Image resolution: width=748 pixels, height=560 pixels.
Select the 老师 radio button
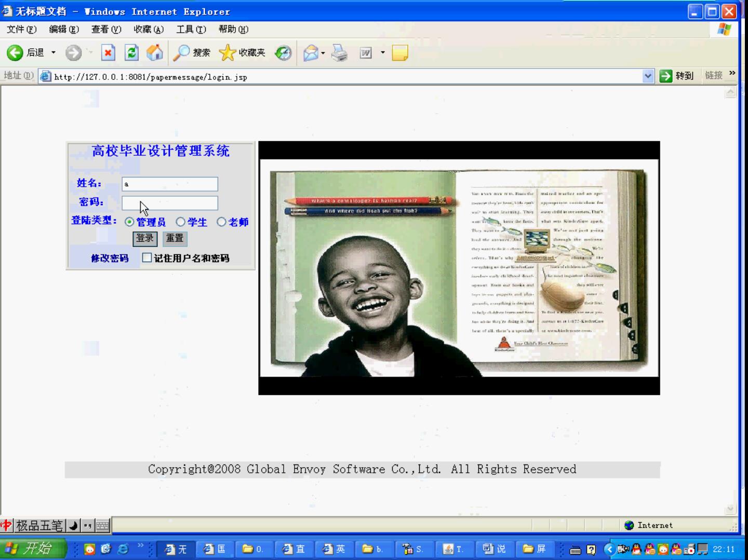(x=221, y=222)
